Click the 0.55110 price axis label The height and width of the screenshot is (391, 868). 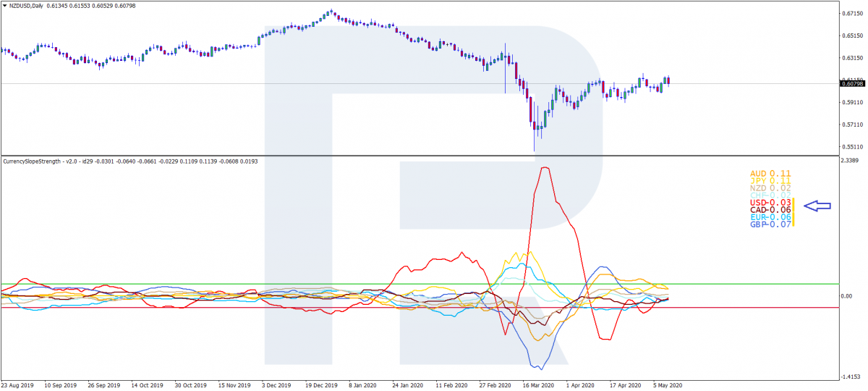(853, 147)
